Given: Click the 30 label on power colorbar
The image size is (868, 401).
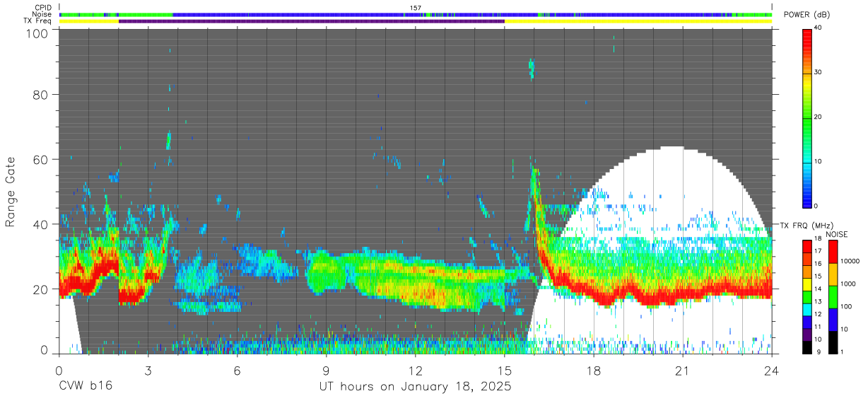Looking at the screenshot, I should pos(818,72).
